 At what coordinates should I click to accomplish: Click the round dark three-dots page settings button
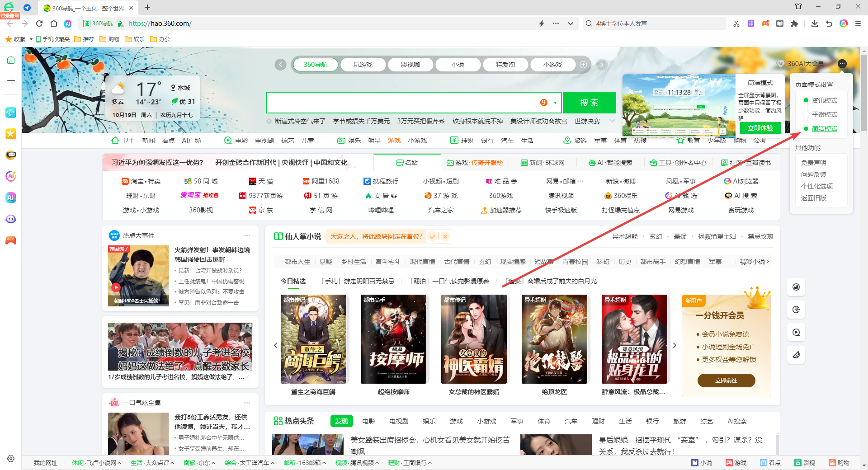pos(842,64)
